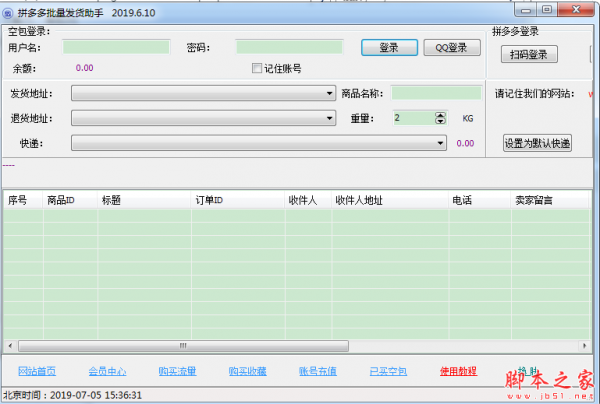Click the 登录 login button
The image size is (600, 404).
coord(389,47)
